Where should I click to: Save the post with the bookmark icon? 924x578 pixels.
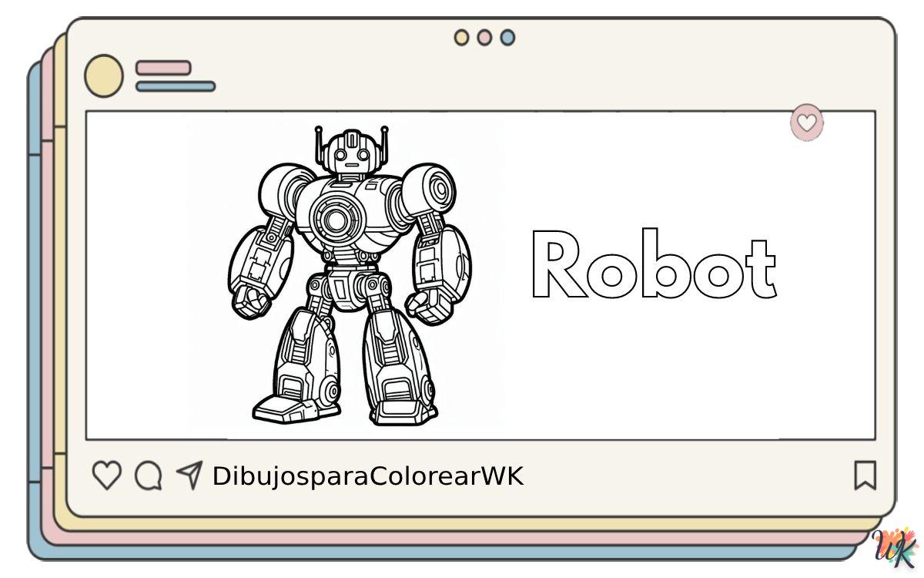865,476
